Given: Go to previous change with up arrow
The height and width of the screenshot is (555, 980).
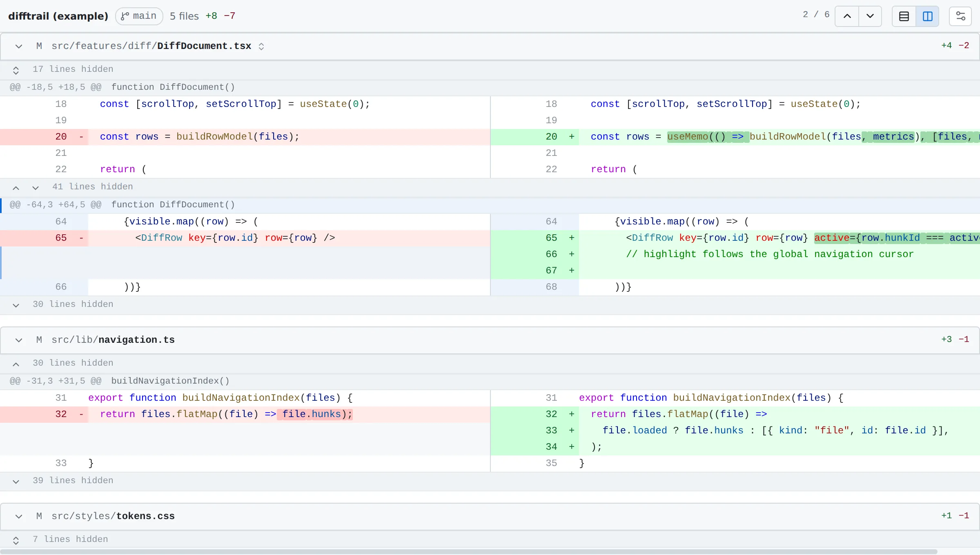Looking at the screenshot, I should 847,16.
